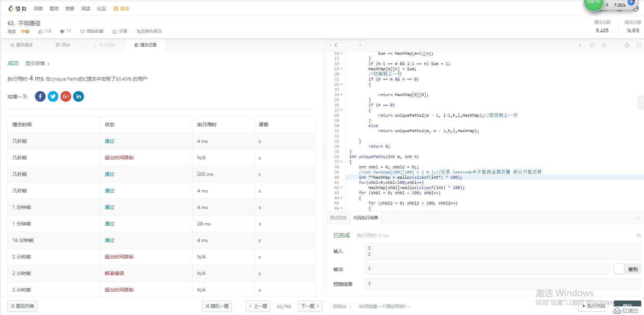This screenshot has width=644, height=315.
Task: Go to next problem 下一题
Action: (x=310, y=306)
